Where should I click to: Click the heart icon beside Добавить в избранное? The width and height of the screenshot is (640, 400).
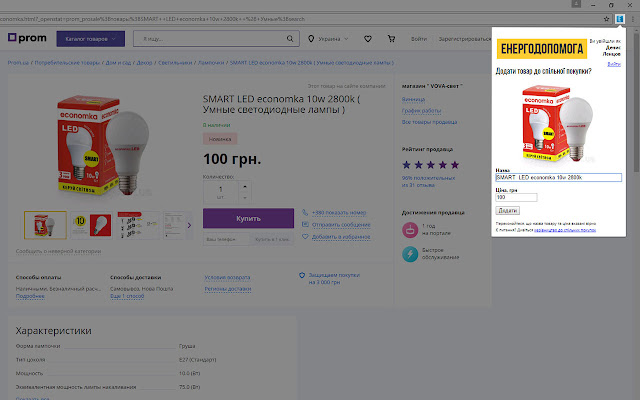point(305,237)
